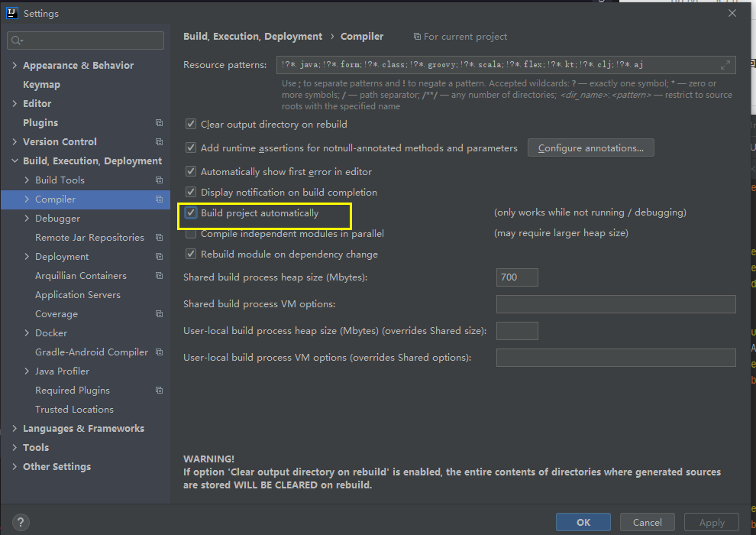Close the Settings dialog with X
This screenshot has height=535, width=756.
click(x=732, y=13)
